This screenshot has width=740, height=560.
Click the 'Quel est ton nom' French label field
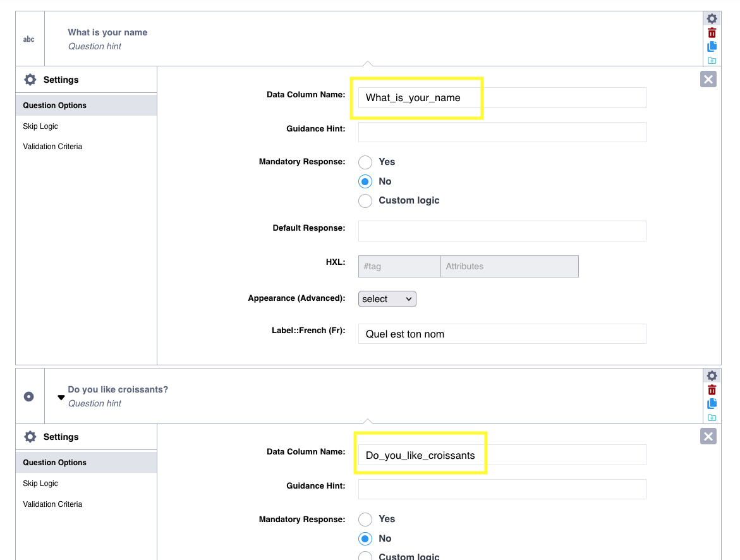[502, 334]
